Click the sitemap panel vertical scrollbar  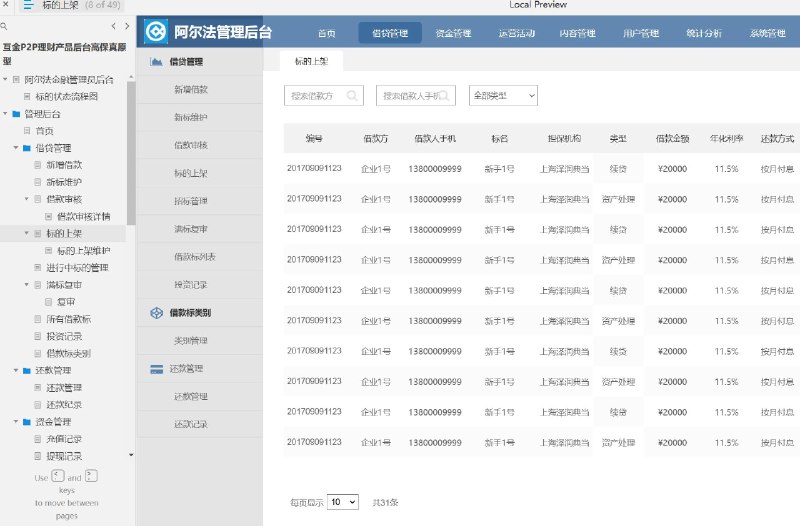coord(131,153)
